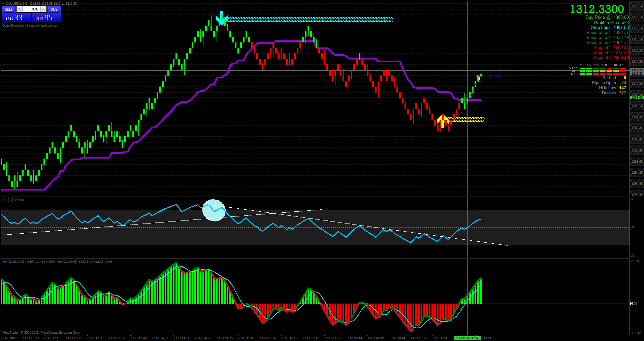Click the large 1312.3300 price display
The image size is (644, 341).
click(597, 9)
